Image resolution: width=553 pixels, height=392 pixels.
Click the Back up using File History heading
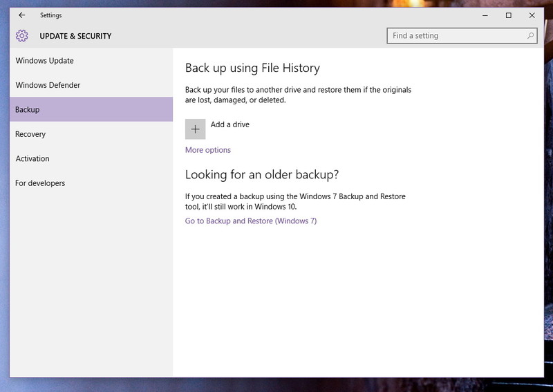252,68
